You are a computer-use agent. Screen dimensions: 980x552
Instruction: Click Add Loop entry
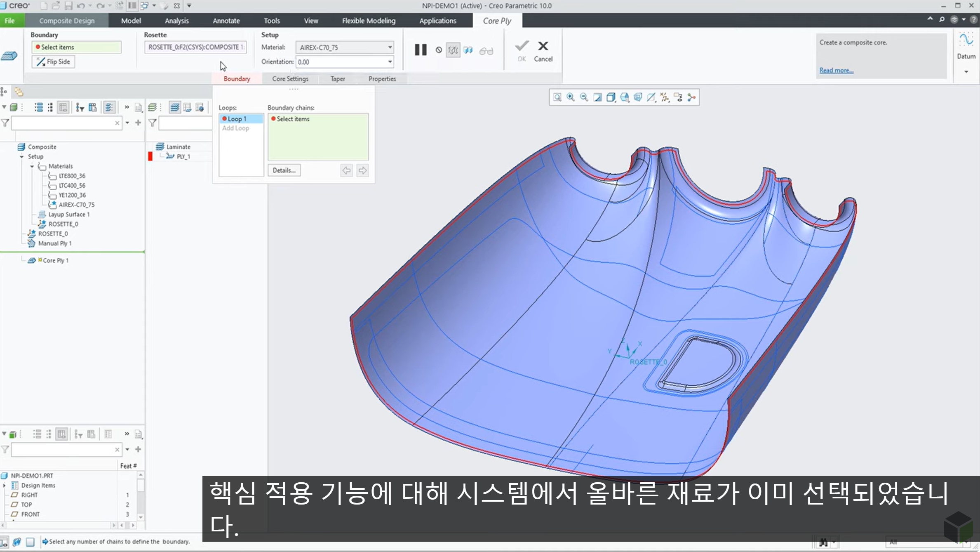click(236, 128)
